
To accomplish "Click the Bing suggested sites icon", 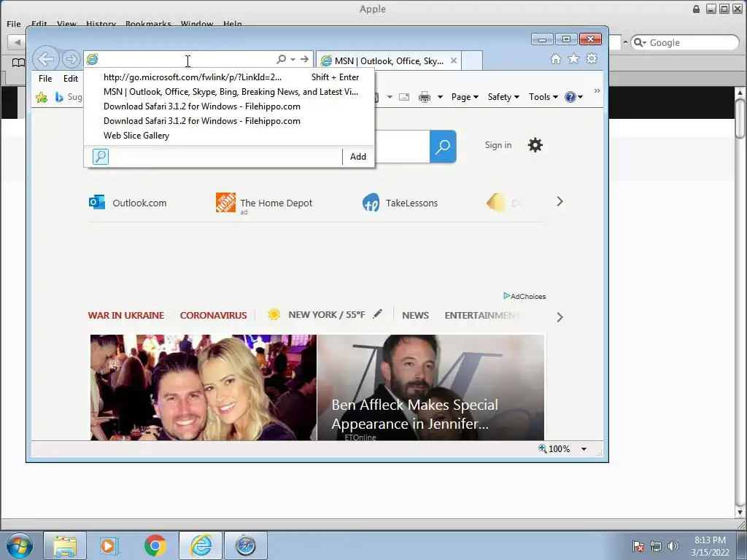I will 59,97.
